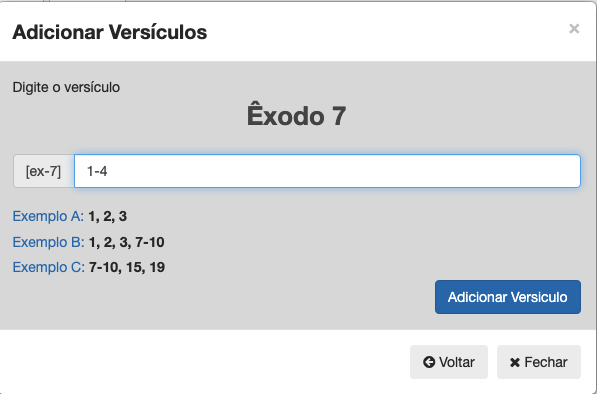Click empty right side of verse input

pos(457,171)
